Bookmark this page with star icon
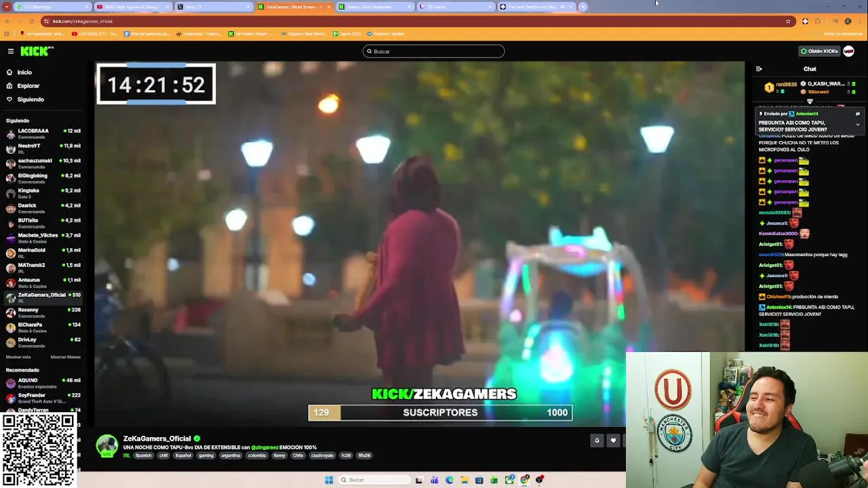This screenshot has height=488, width=868. click(x=788, y=21)
